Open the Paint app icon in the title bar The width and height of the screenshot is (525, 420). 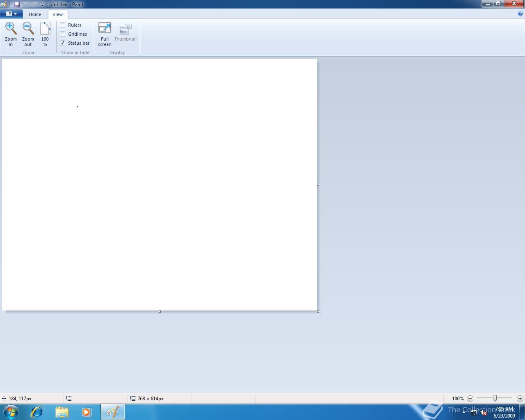point(3,4)
